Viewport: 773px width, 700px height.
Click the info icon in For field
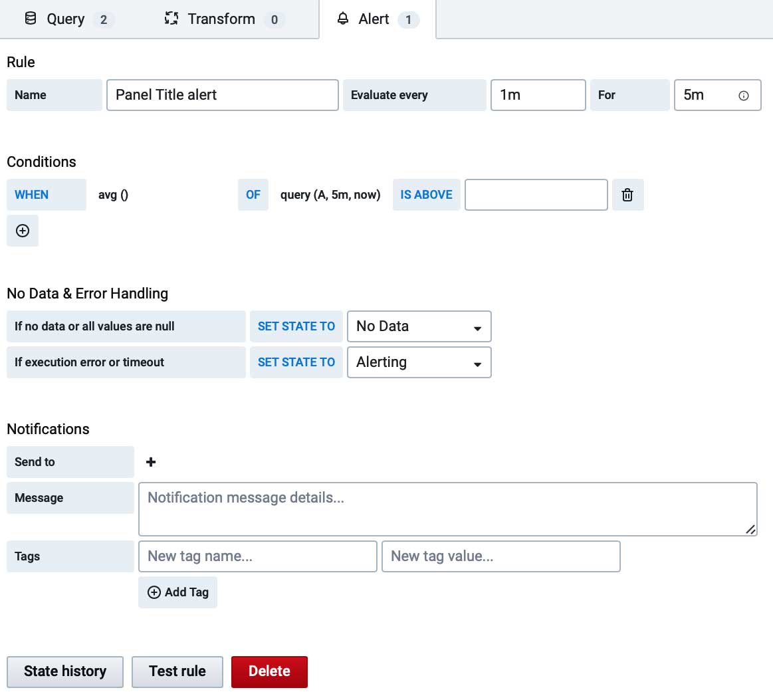tap(744, 96)
